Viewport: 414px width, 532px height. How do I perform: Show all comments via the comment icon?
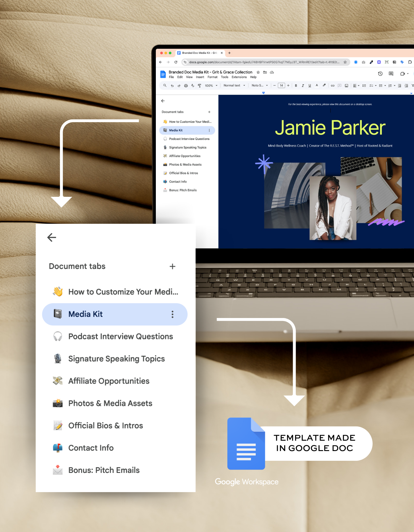(391, 74)
